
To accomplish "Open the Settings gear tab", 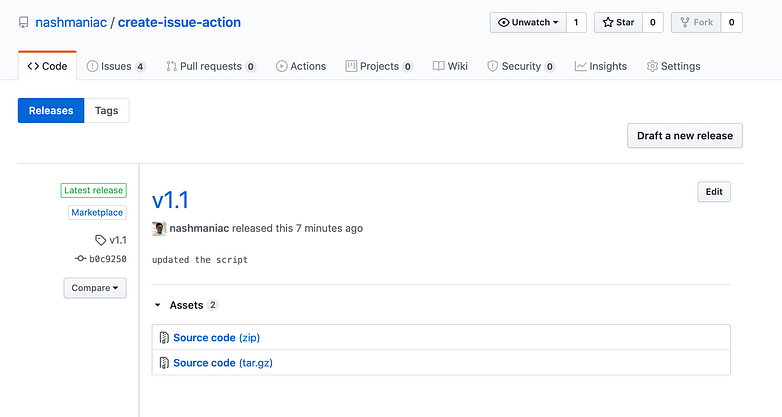I will (673, 66).
